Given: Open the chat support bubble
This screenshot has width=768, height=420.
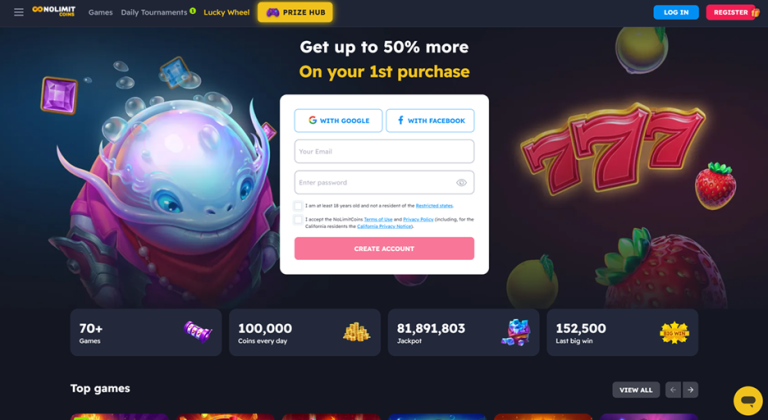Looking at the screenshot, I should click(748, 400).
